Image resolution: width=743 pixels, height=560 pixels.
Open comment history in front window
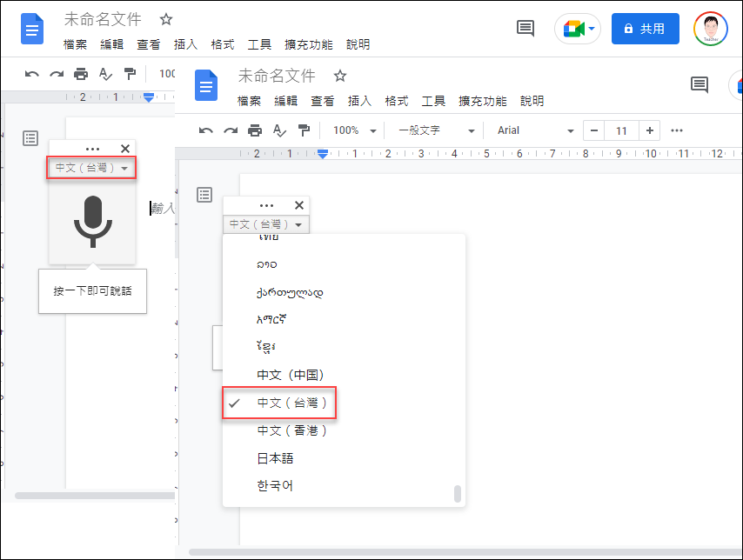point(699,85)
